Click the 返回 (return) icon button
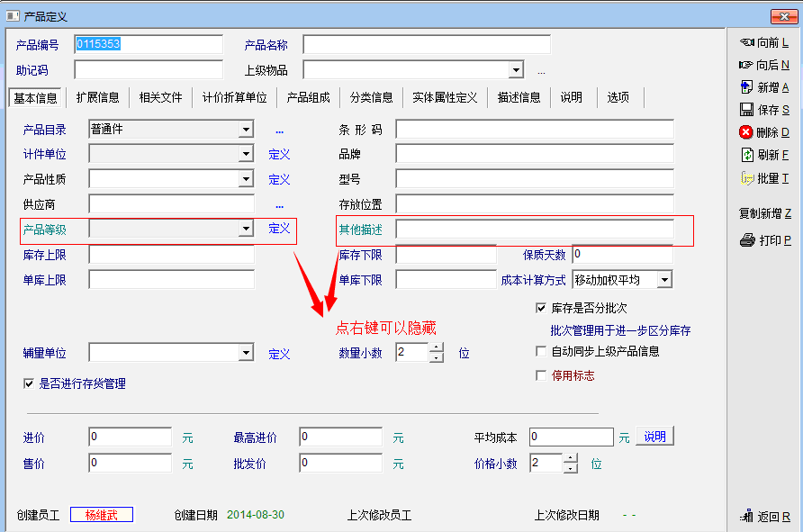Viewport: 803px width, 532px height. coord(746,517)
